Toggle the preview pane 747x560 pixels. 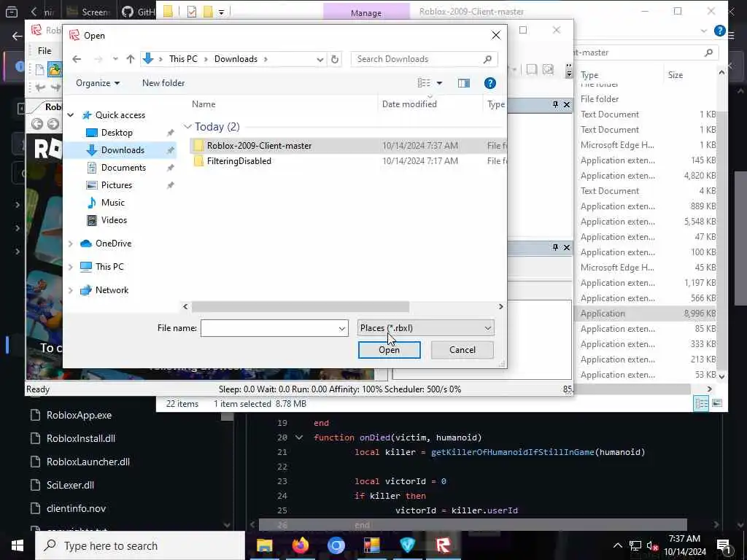463,83
